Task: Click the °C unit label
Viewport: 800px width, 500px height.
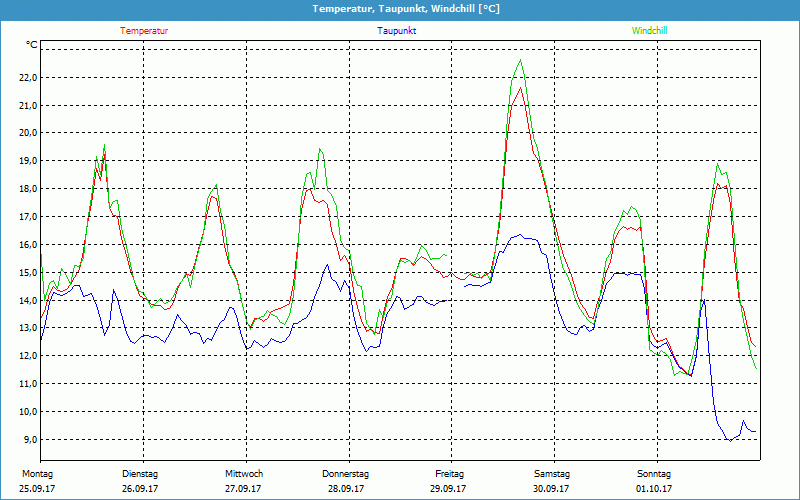Action: (32, 45)
